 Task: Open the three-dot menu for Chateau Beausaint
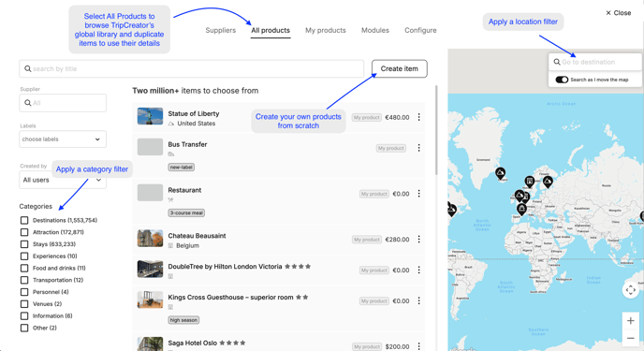pyautogui.click(x=418, y=239)
